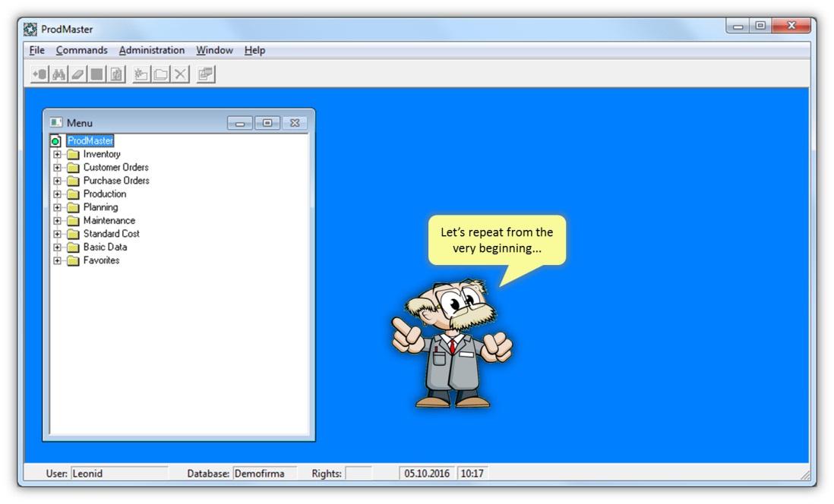The image size is (834, 504).
Task: Expand the Planning tree node
Action: [x=58, y=207]
